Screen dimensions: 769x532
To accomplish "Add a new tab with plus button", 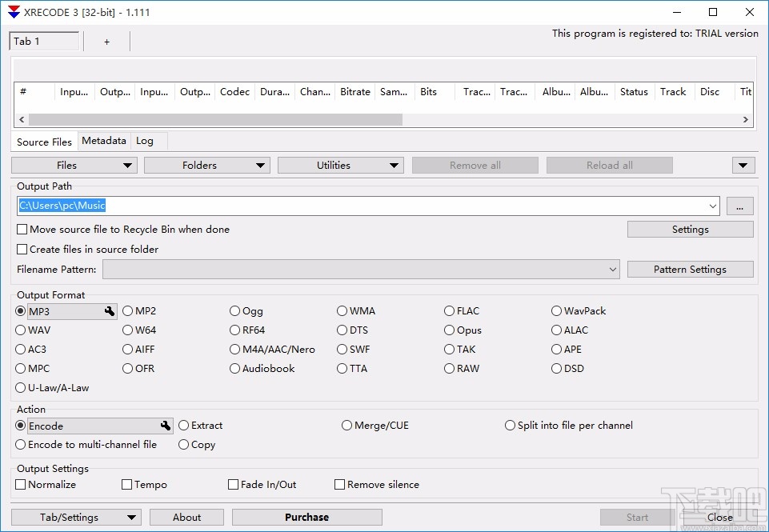I will tap(106, 42).
